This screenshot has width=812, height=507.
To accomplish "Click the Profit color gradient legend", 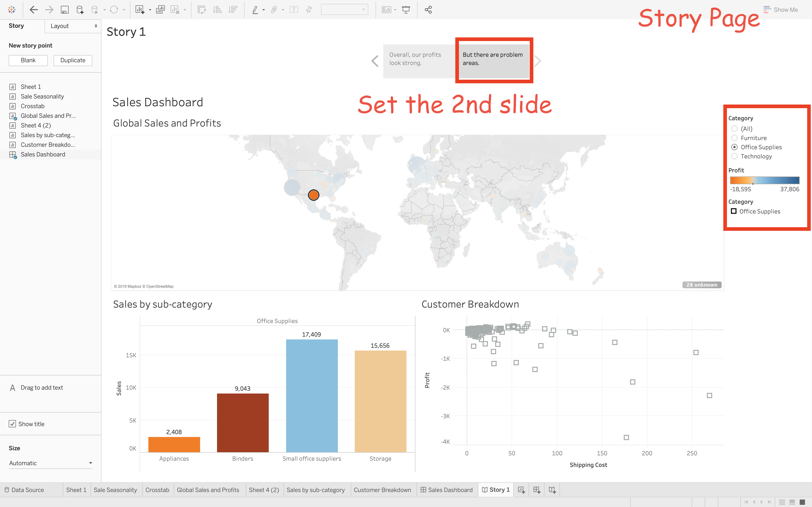I will pos(765,180).
